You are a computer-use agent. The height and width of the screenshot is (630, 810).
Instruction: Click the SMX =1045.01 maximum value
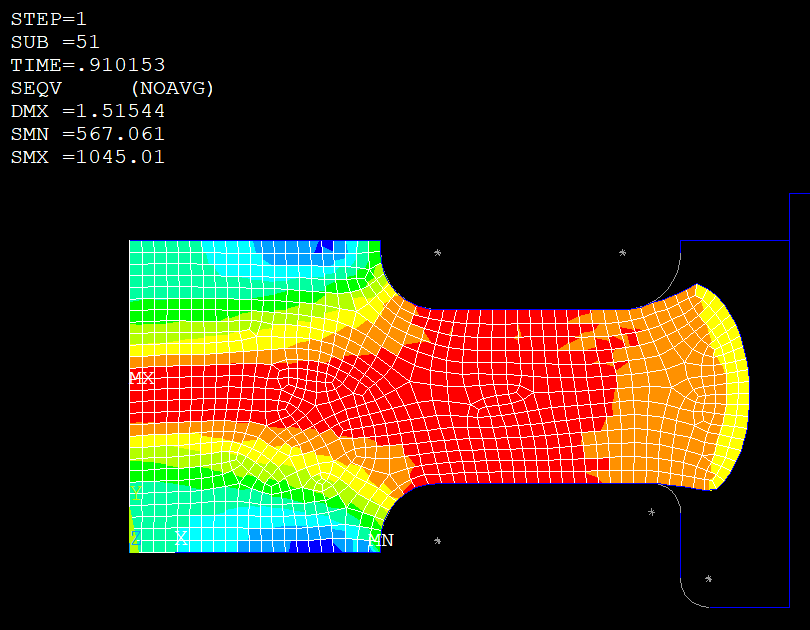(88, 157)
